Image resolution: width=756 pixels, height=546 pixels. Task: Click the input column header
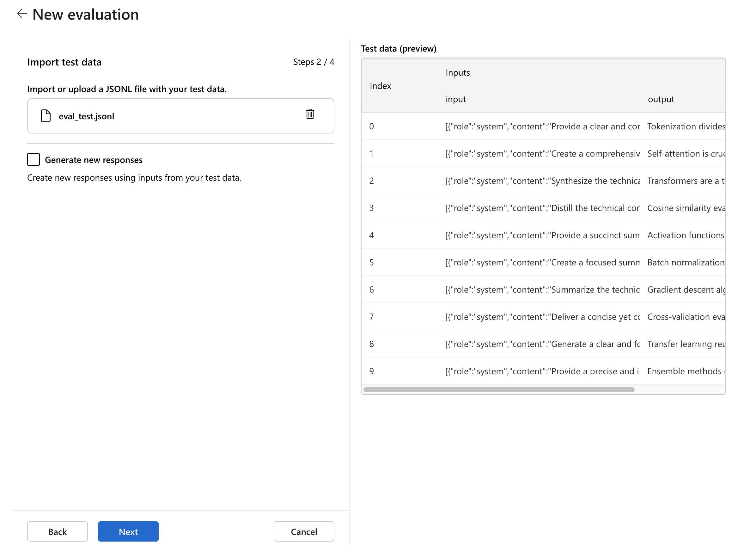tap(456, 99)
